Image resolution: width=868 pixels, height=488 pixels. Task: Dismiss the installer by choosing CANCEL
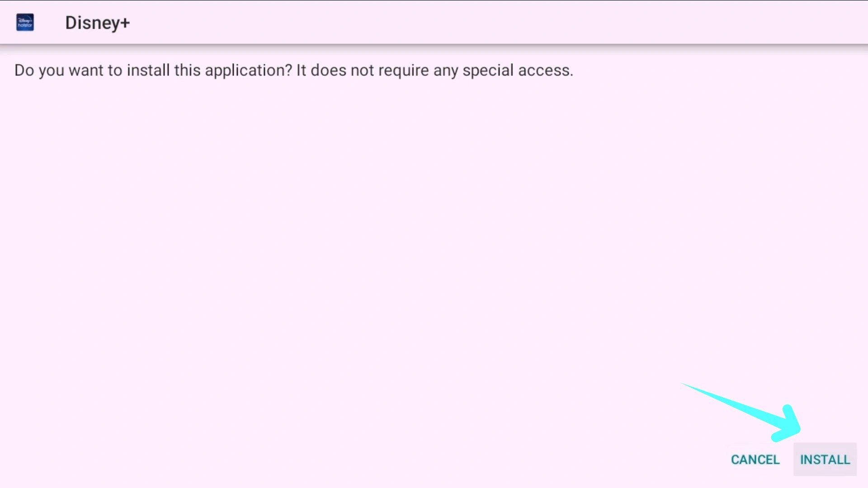pyautogui.click(x=755, y=460)
